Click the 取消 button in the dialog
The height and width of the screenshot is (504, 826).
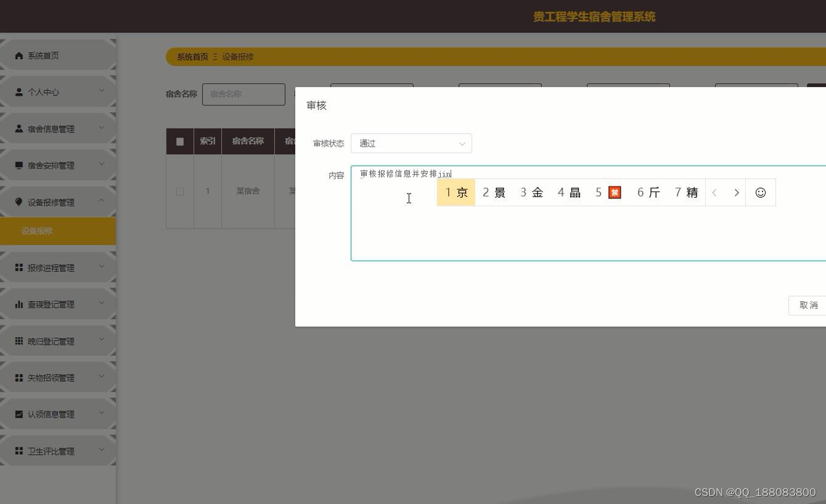pos(808,305)
